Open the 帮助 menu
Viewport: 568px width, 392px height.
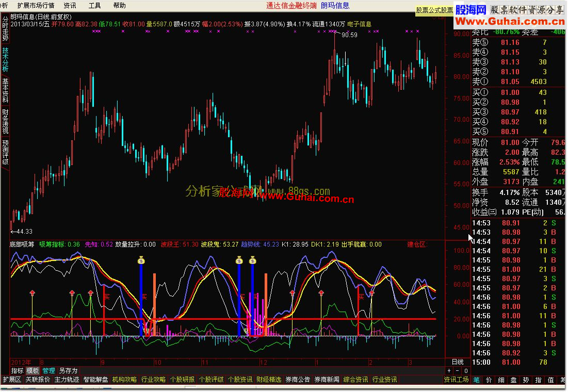coord(120,6)
